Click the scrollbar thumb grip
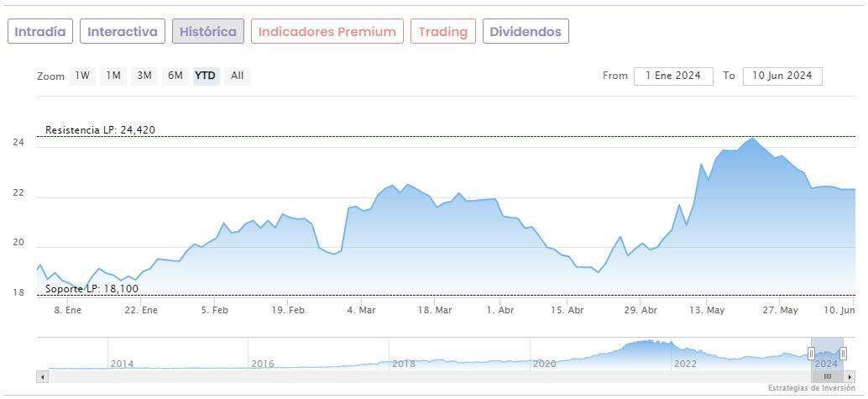Image resolution: width=868 pixels, height=399 pixels. [x=827, y=376]
